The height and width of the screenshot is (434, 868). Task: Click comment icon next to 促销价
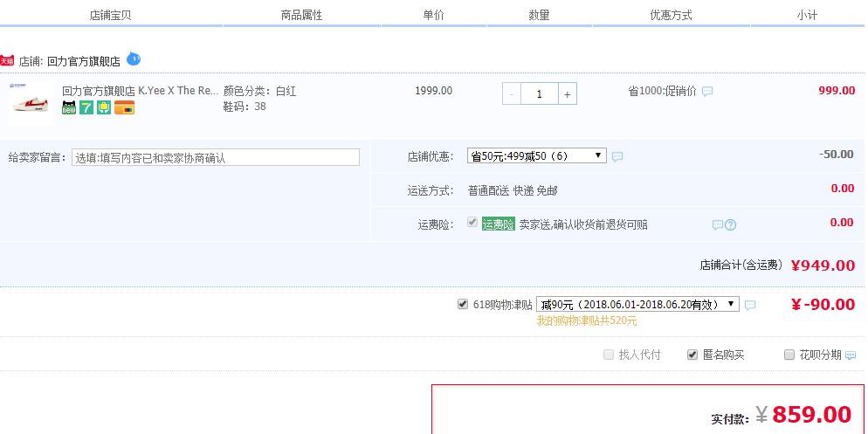click(707, 92)
